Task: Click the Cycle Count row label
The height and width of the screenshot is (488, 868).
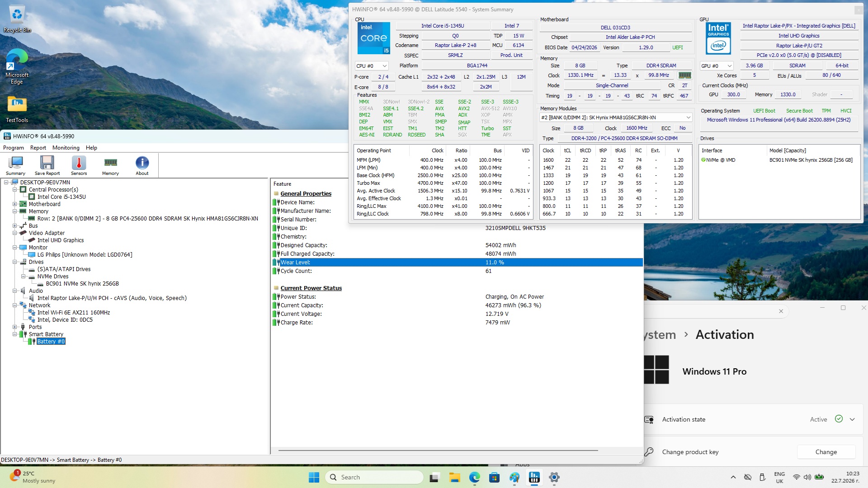Action: pyautogui.click(x=296, y=271)
